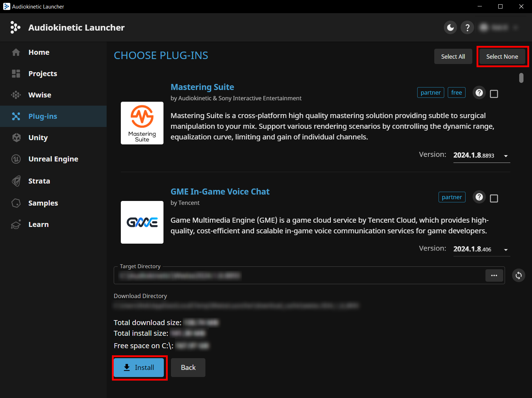Click the Learn sidebar icon
The image size is (532, 398).
click(x=16, y=224)
